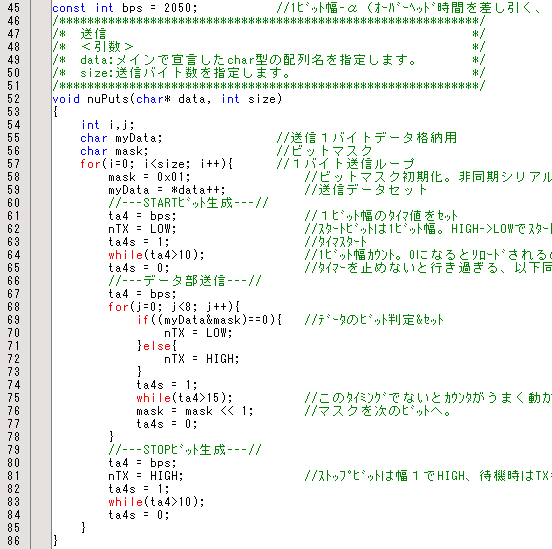This screenshot has width=552, height=549.
Task: Click the '//---データ部送信---//' comment
Action: 185,281
